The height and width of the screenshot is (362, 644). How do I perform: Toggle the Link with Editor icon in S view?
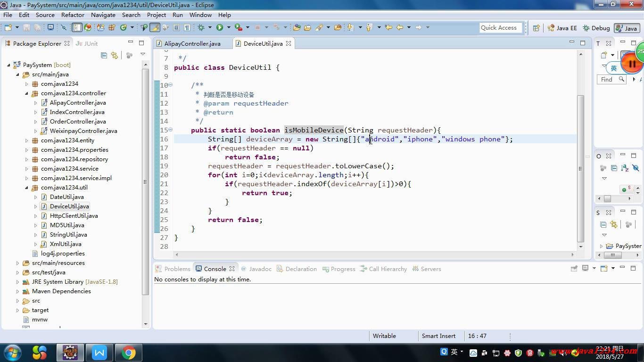[614, 224]
